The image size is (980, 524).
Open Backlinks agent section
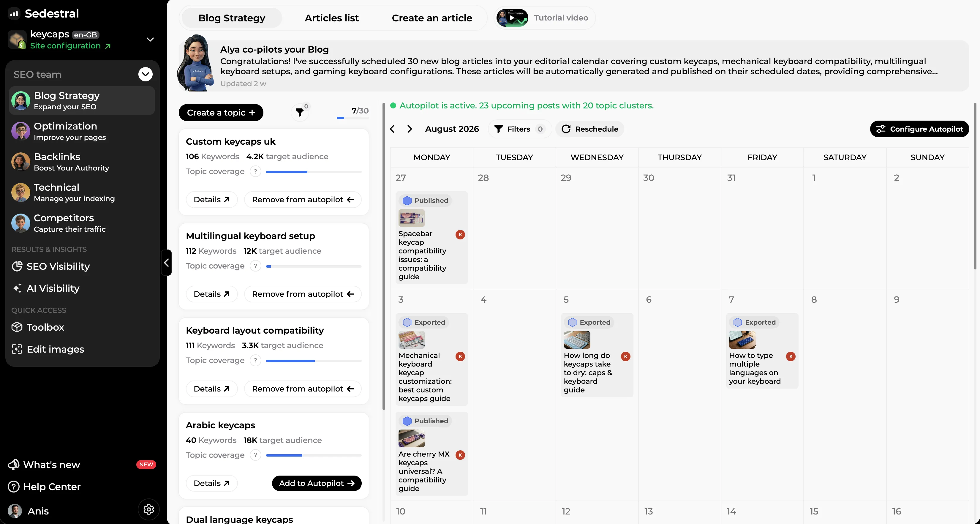click(82, 162)
